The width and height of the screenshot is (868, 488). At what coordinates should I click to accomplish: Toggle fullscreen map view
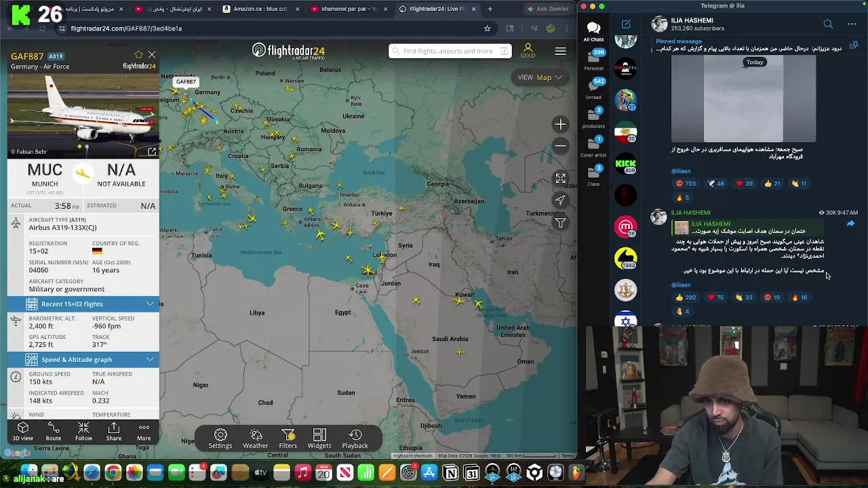tap(560, 178)
